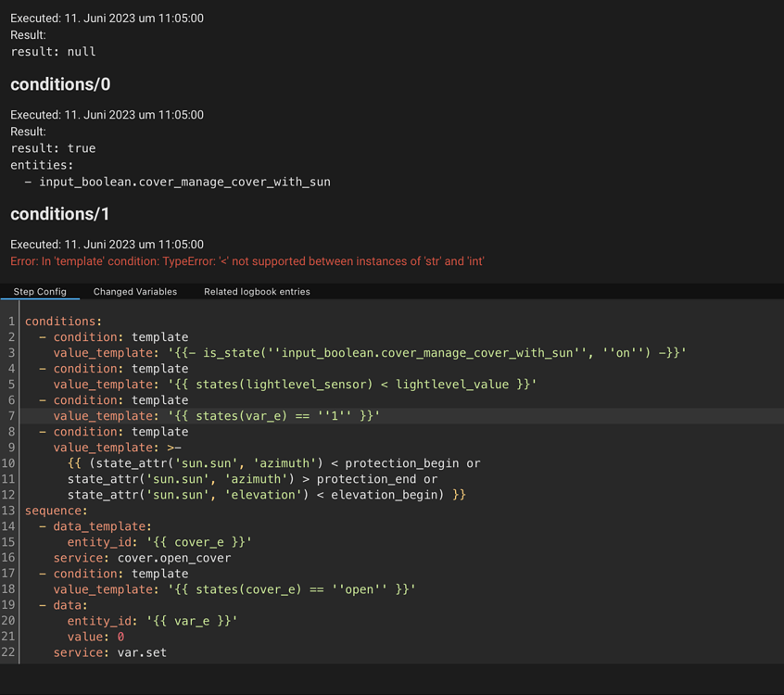Click the "result: null" output line
This screenshot has height=695, width=784.
click(x=53, y=52)
